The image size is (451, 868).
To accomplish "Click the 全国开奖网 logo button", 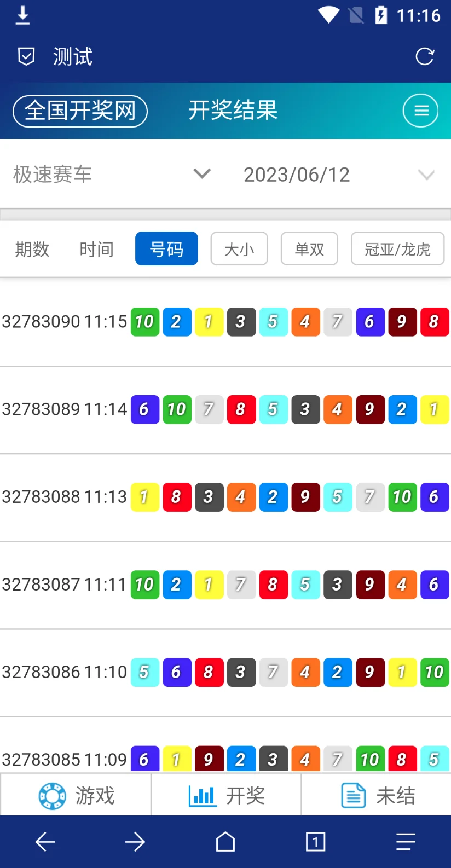I will [x=80, y=111].
